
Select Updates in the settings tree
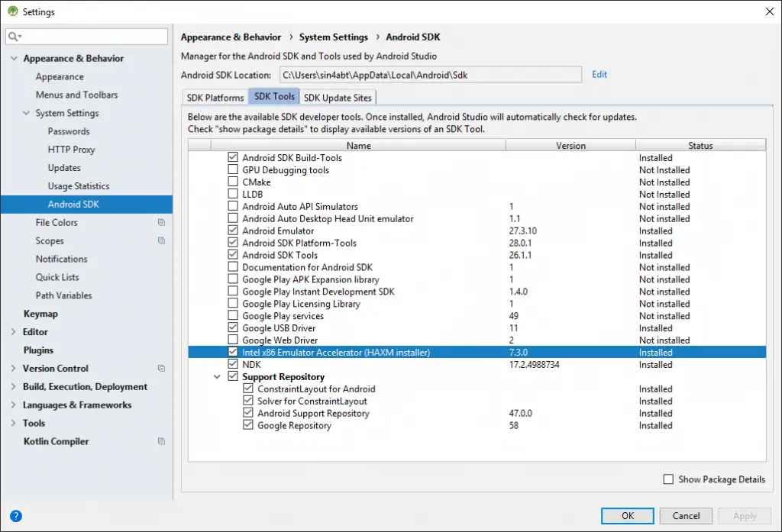click(x=64, y=167)
